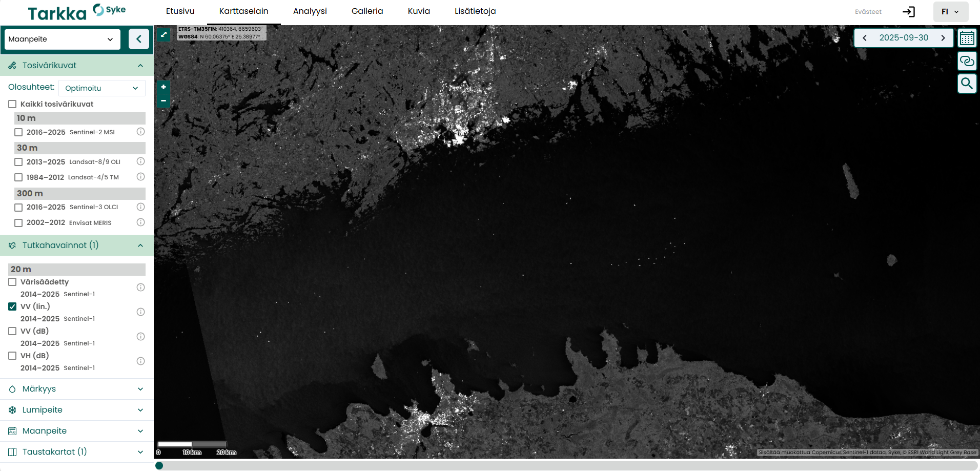Open the Evästeet cookies link
Viewport: 980px width, 471px height.
click(x=868, y=12)
